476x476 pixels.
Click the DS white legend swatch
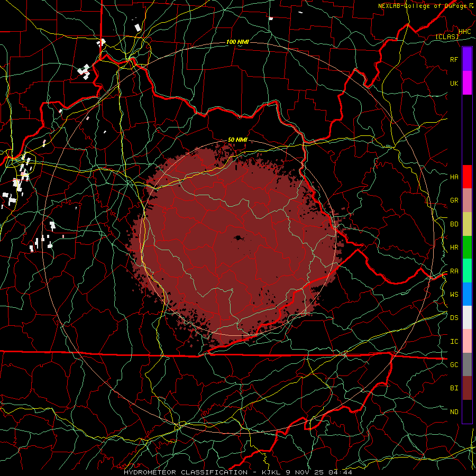pyautogui.click(x=467, y=317)
